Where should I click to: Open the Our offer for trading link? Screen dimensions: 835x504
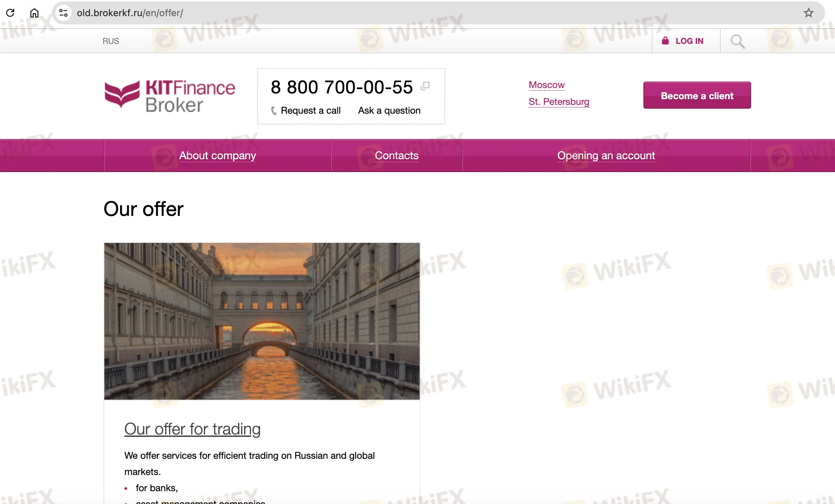coord(193,429)
